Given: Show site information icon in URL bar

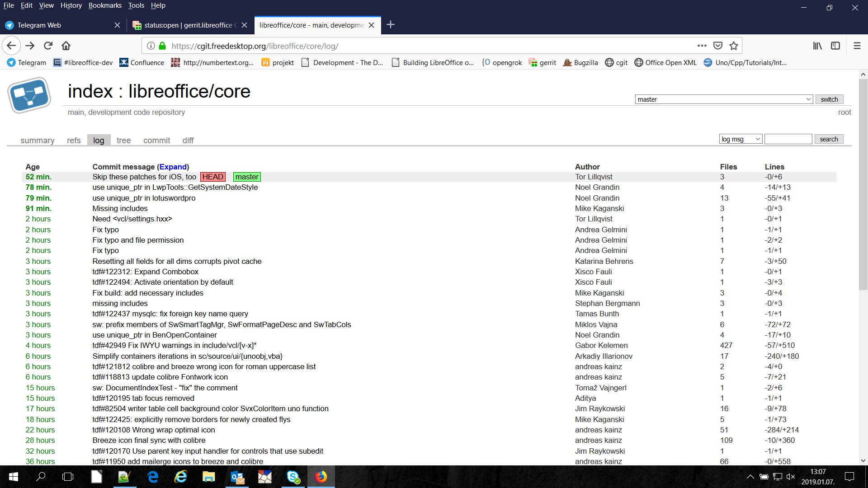Looking at the screenshot, I should click(151, 46).
